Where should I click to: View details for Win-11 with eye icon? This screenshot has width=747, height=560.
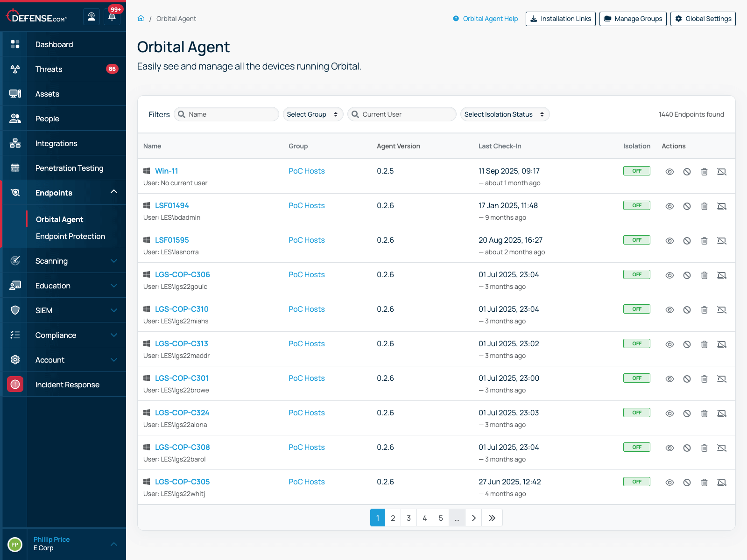669,171
